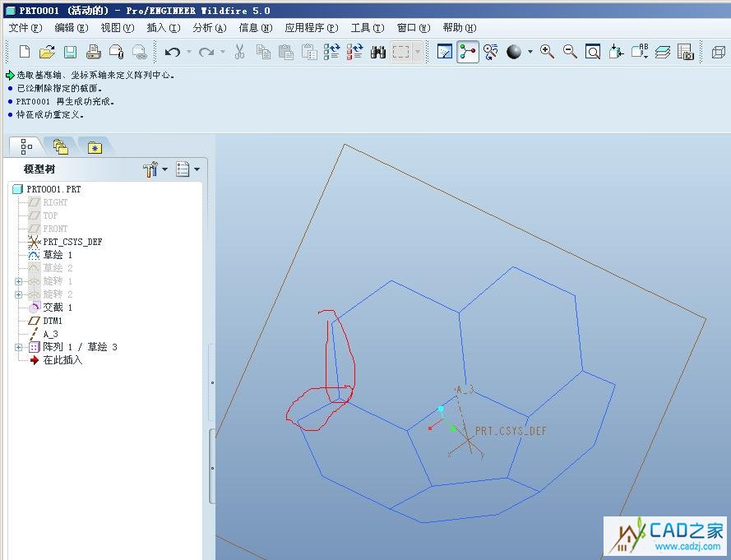This screenshot has height=560, width=731.
Task: Open the shading display color sphere dropdown
Action: [530, 52]
